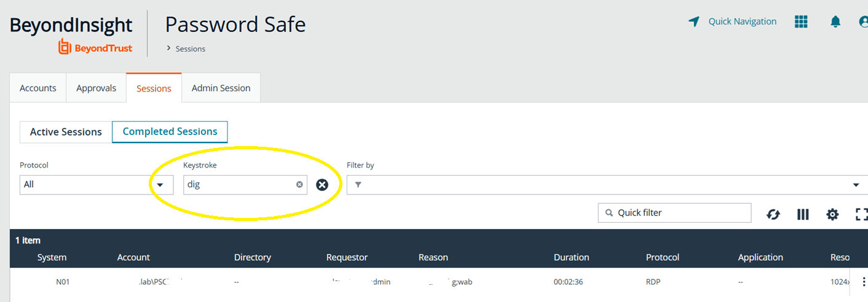This screenshot has width=868, height=302.
Task: Toggle full screen grid view
Action: [861, 214]
